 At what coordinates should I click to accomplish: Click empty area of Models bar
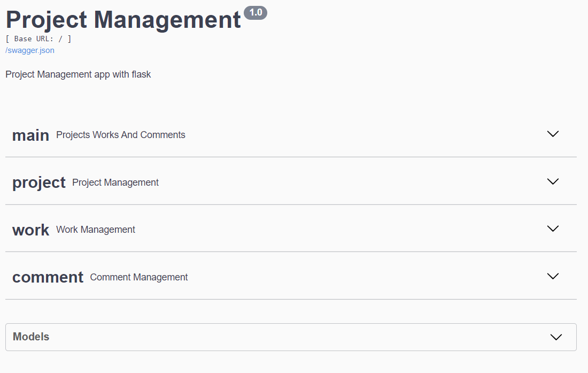[294, 337]
